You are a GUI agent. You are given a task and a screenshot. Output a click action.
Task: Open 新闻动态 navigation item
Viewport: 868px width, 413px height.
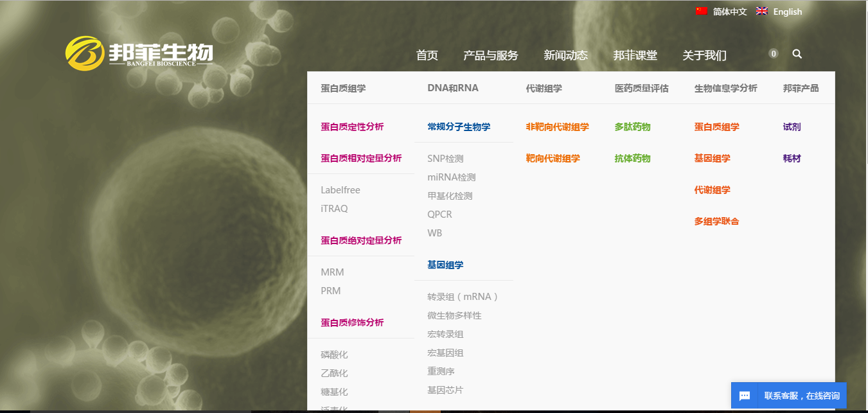(565, 55)
